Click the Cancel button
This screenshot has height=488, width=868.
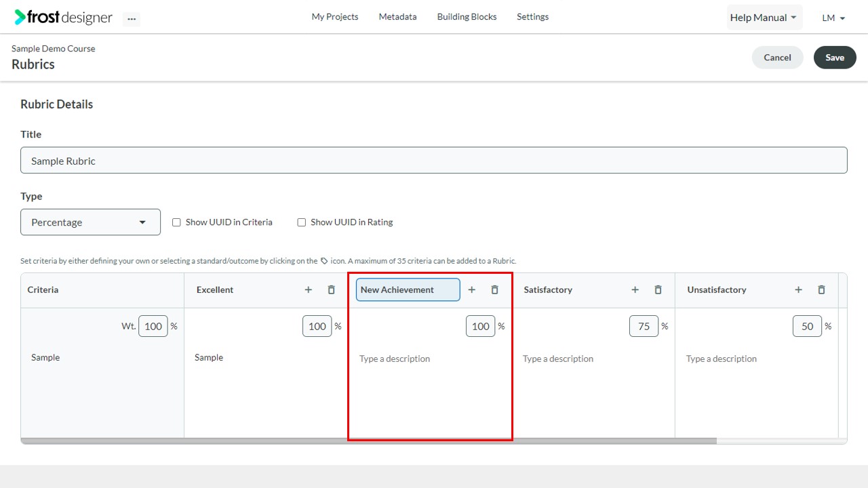(777, 58)
